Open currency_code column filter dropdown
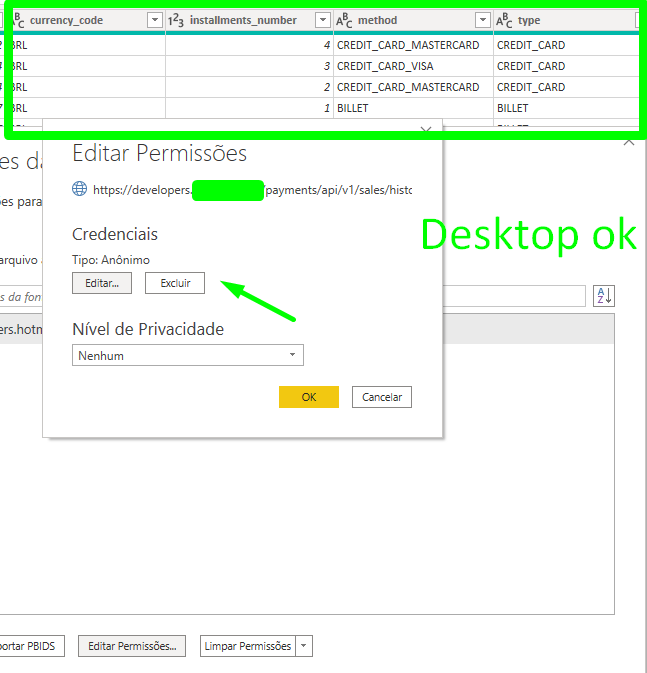This screenshot has height=673, width=647. point(155,20)
